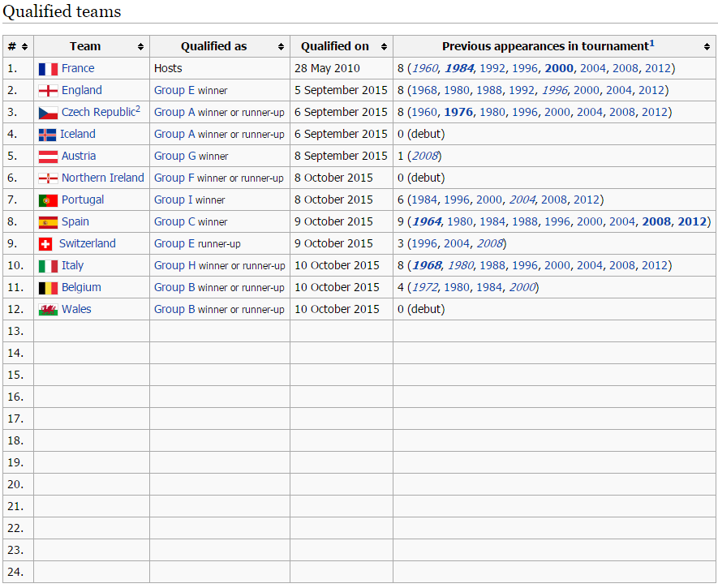The image size is (718, 588).
Task: Sort by Qualified as column arrows
Action: point(281,47)
